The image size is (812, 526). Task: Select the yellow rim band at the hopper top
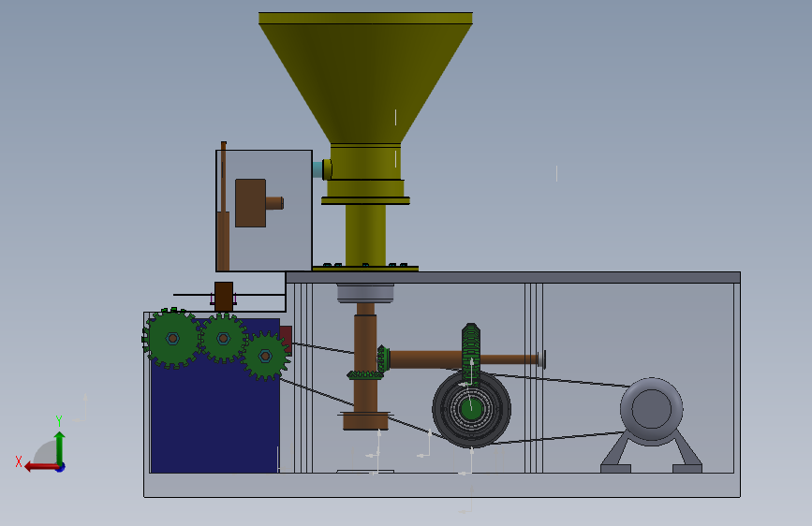click(x=365, y=18)
